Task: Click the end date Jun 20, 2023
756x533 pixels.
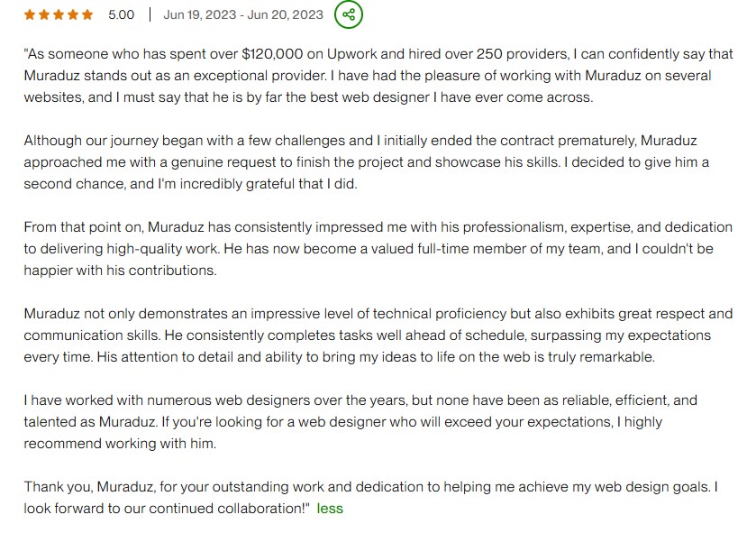Action: (x=282, y=14)
